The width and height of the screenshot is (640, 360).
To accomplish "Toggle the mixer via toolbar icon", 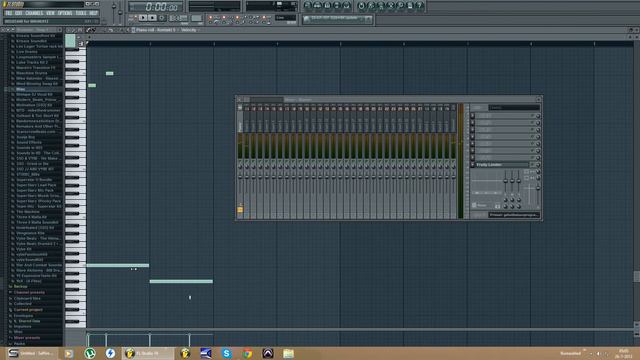I will [x=347, y=5].
